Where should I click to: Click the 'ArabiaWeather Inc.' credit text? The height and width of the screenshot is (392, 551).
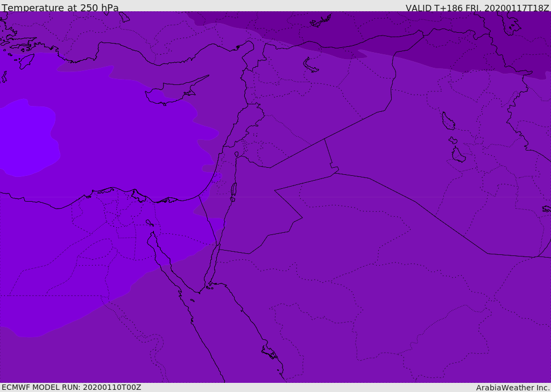[x=513, y=388]
